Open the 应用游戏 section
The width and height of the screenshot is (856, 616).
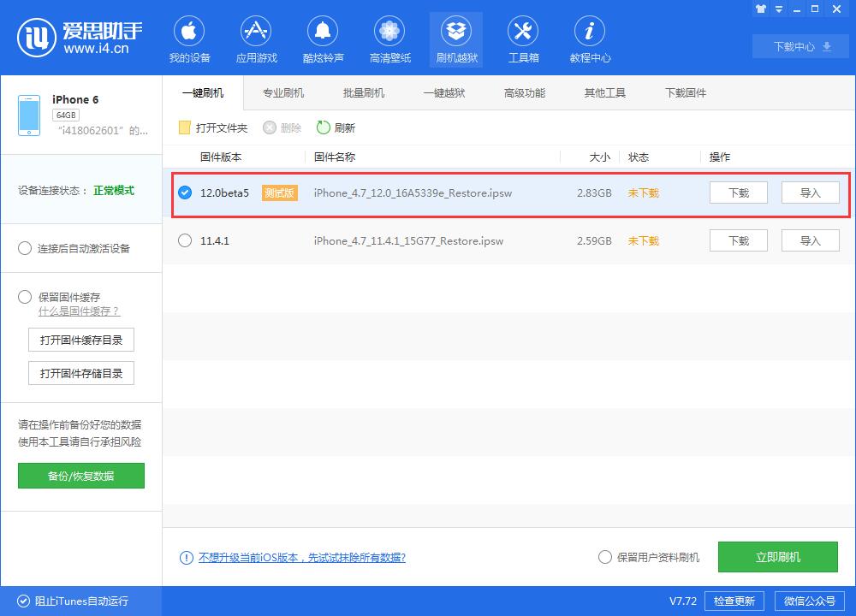tap(257, 38)
